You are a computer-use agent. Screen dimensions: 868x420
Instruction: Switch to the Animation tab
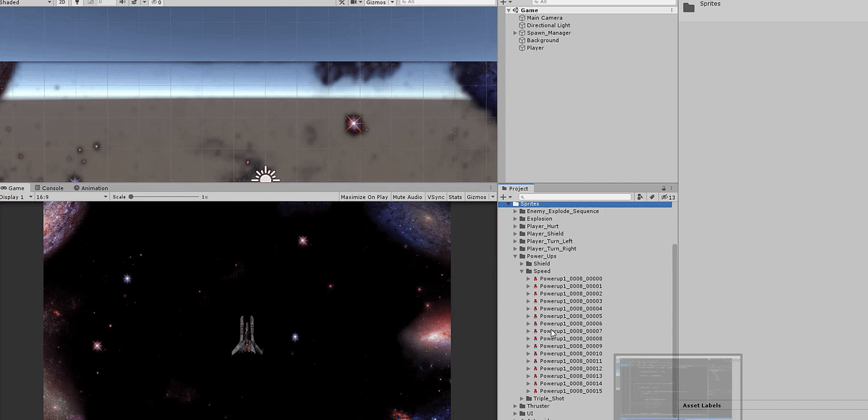tap(90, 188)
